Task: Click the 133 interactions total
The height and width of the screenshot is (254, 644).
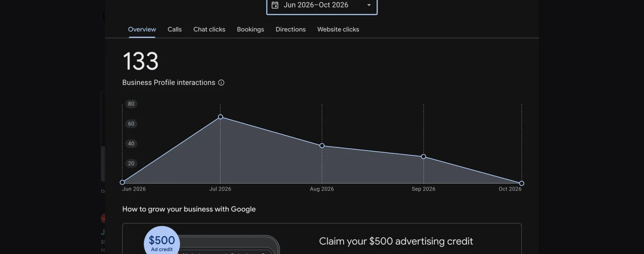Action: 140,61
